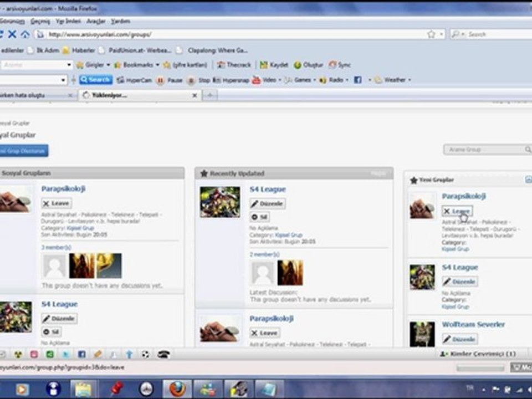This screenshot has width=532, height=399.
Task: Stop page loading with the X icon
Action: coord(12,34)
